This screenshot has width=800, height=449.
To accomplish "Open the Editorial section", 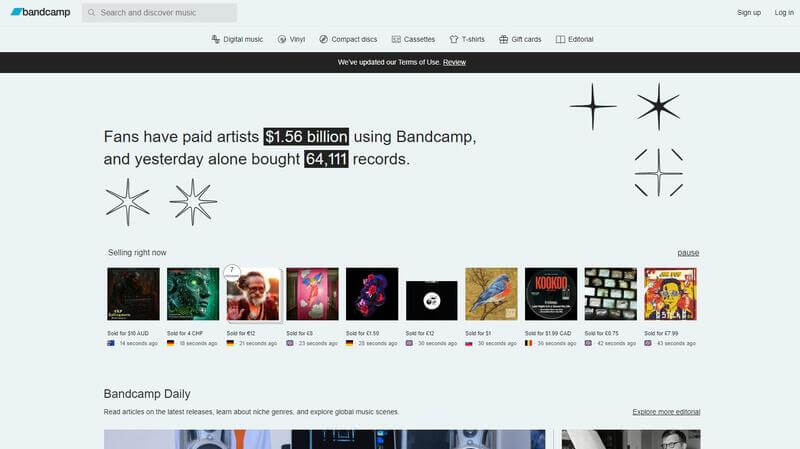I will coord(574,39).
